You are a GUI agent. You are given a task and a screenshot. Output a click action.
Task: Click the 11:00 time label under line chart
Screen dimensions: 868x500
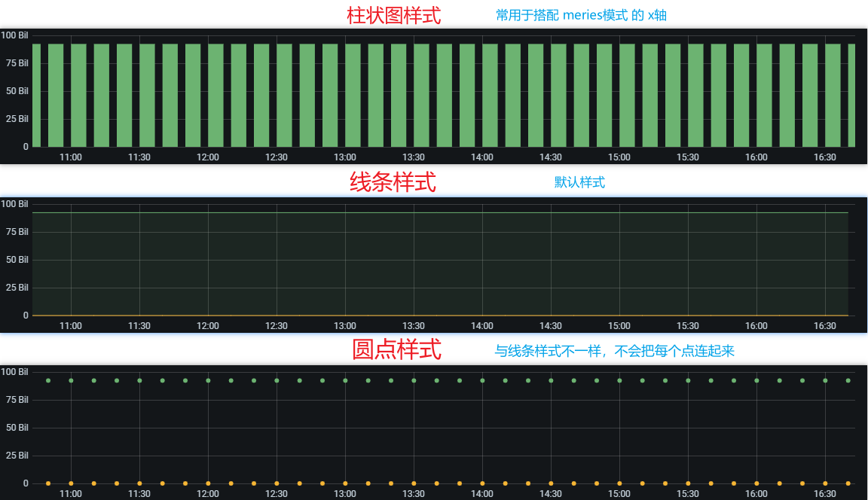click(x=71, y=326)
